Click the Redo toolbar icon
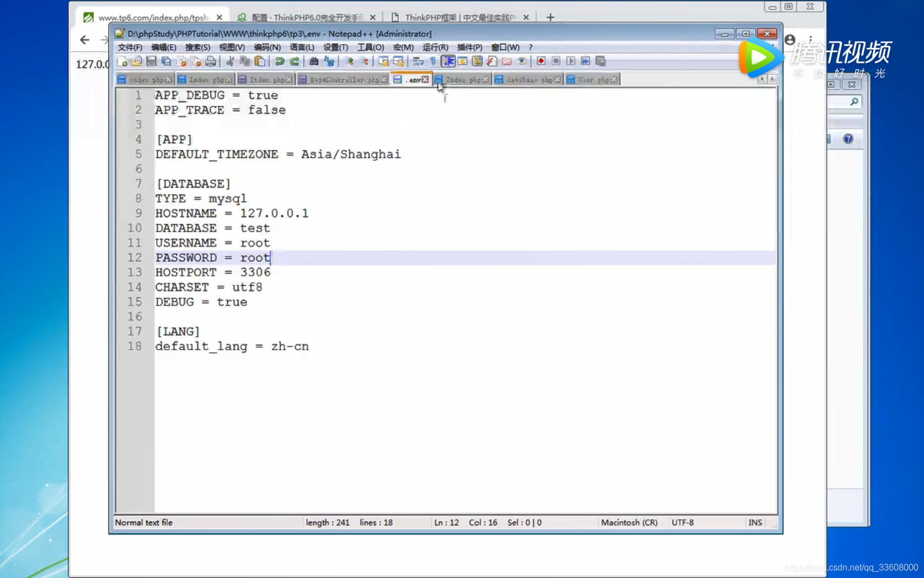Image resolution: width=924 pixels, height=578 pixels. [x=295, y=61]
